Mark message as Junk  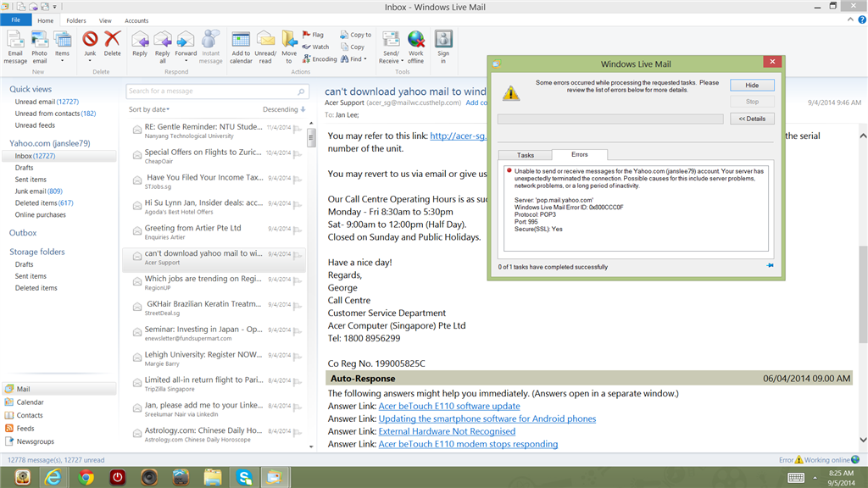90,47
